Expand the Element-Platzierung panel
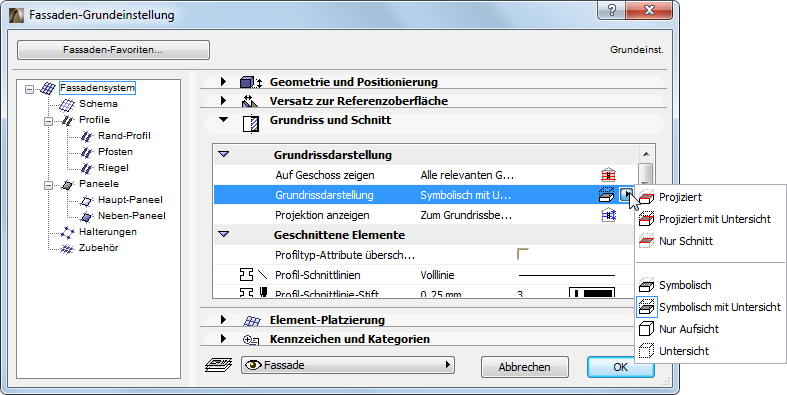The image size is (787, 395). 223,320
